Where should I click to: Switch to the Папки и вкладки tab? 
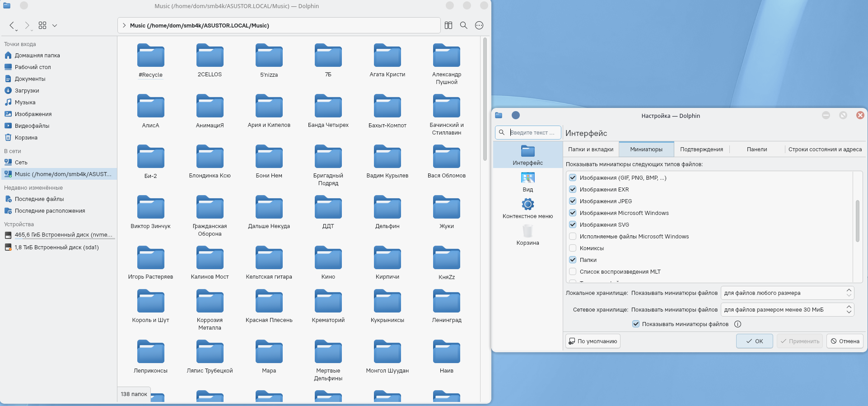click(590, 149)
